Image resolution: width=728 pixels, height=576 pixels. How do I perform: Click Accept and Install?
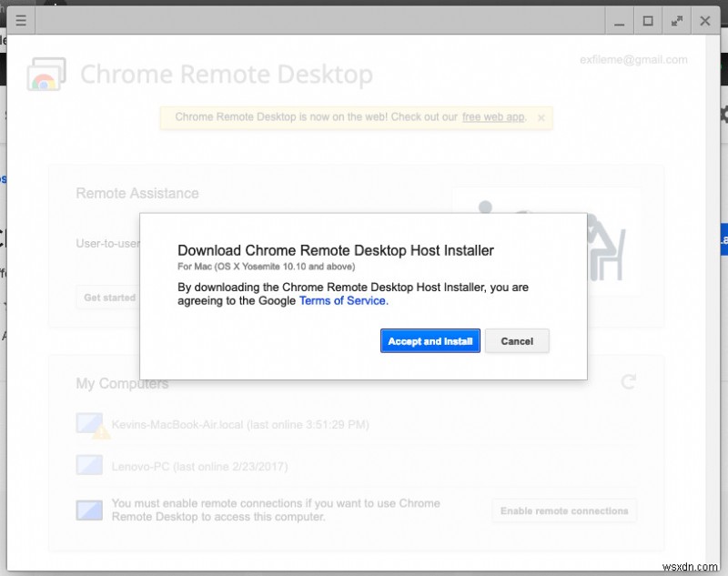[x=430, y=340]
